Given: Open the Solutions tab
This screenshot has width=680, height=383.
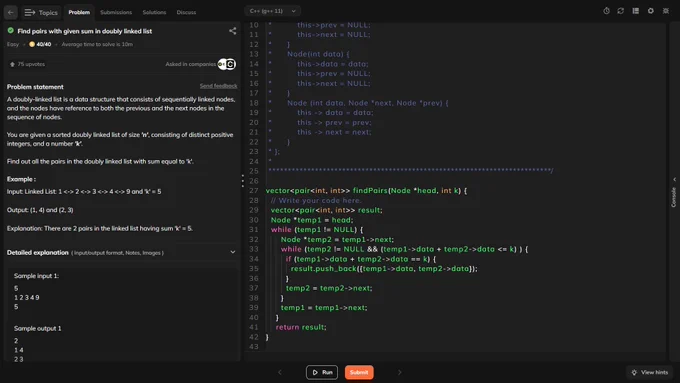Looking at the screenshot, I should coord(154,12).
